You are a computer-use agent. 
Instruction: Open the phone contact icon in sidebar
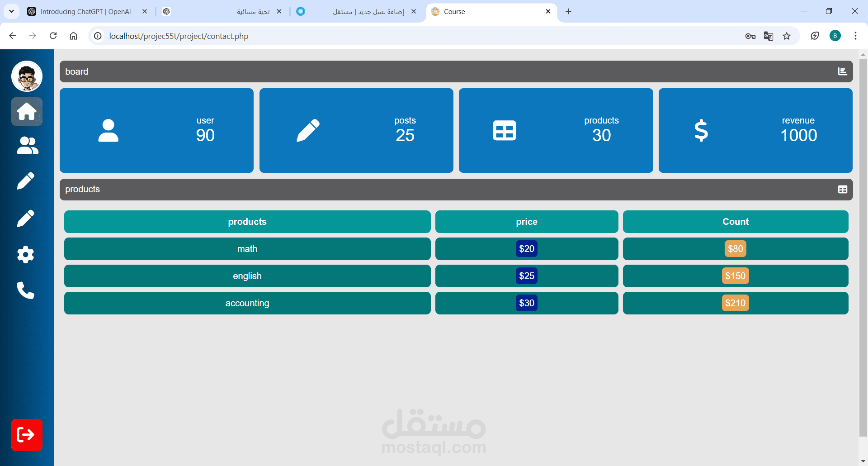[x=26, y=290]
